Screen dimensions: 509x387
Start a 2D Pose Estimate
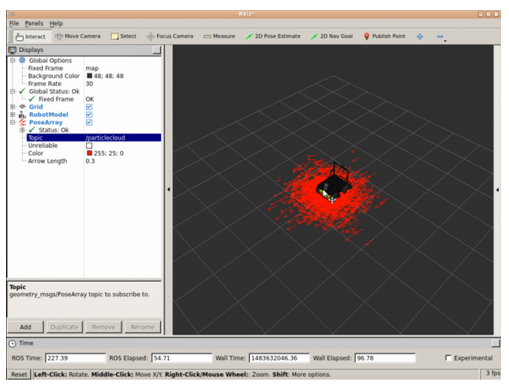273,36
